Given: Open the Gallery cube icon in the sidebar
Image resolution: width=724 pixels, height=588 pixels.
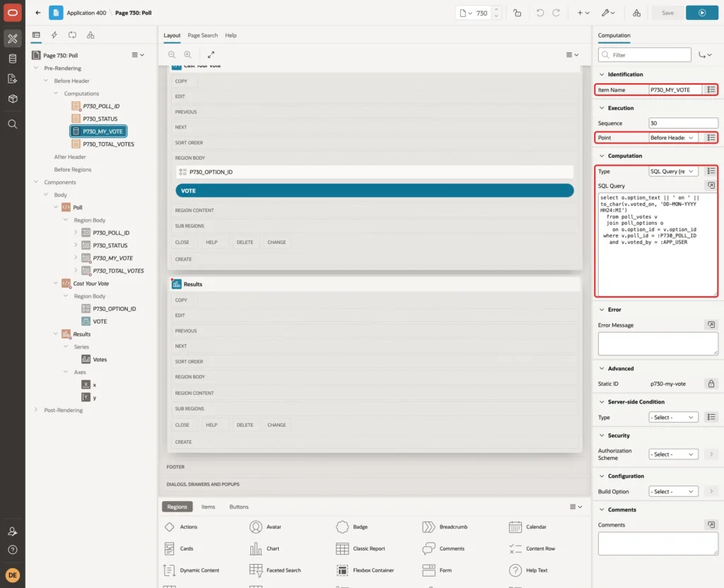Looking at the screenshot, I should pos(13,99).
